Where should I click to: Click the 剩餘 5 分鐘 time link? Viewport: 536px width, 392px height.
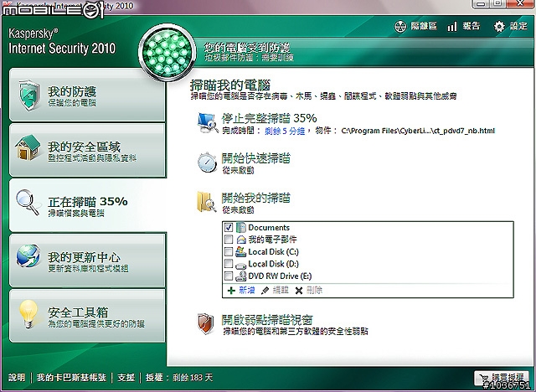tap(285, 131)
